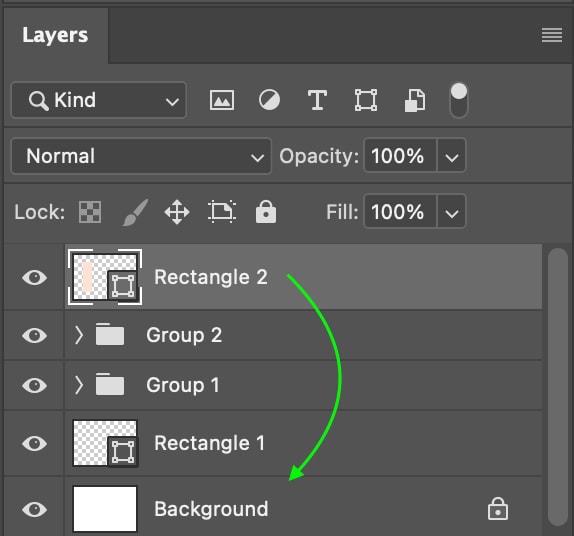This screenshot has height=536, width=574.
Task: Click the Fill percentage field
Action: coord(400,212)
